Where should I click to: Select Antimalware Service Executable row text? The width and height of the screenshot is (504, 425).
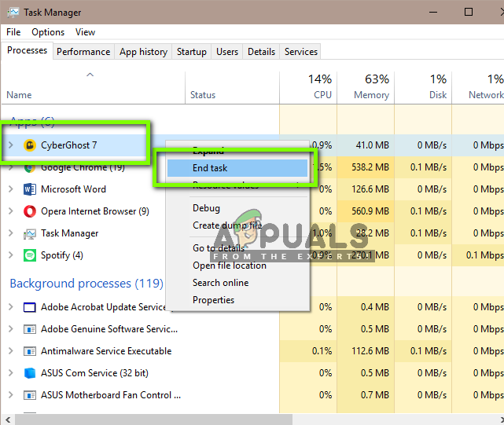[x=106, y=351]
